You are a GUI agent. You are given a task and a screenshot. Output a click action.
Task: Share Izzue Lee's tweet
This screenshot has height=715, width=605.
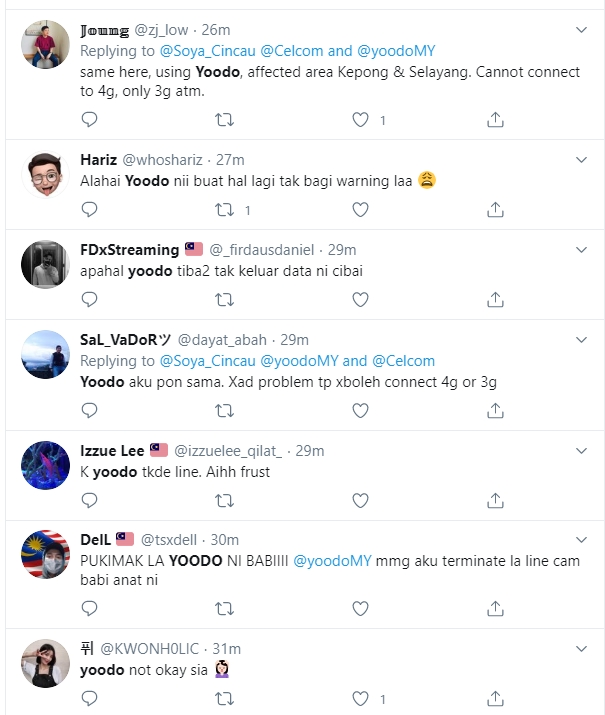(x=495, y=500)
